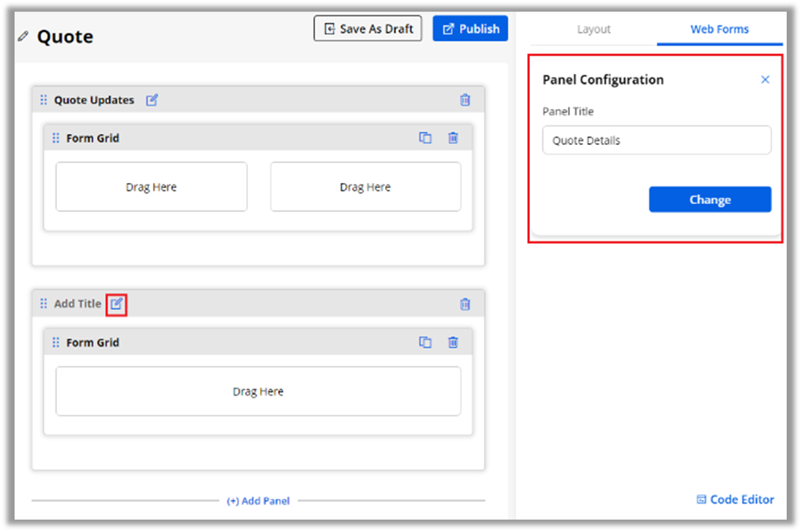Switch to the Layout tab
The image size is (802, 532).
[593, 29]
